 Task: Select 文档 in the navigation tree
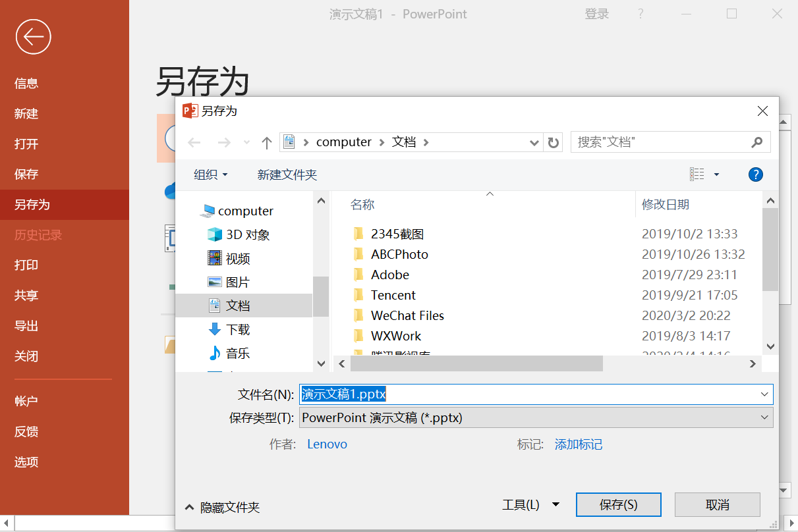(244, 306)
